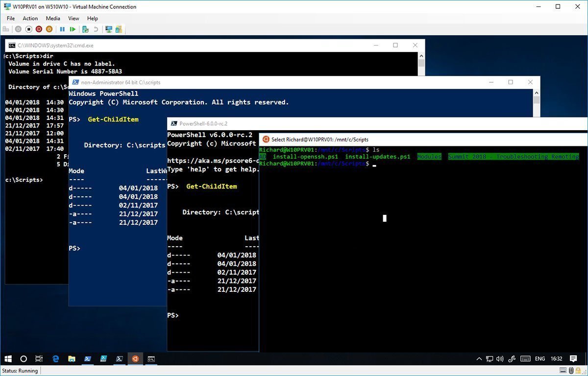This screenshot has width=588, height=376.
Task: Open the command prompt taskbar icon
Action: (x=151, y=358)
